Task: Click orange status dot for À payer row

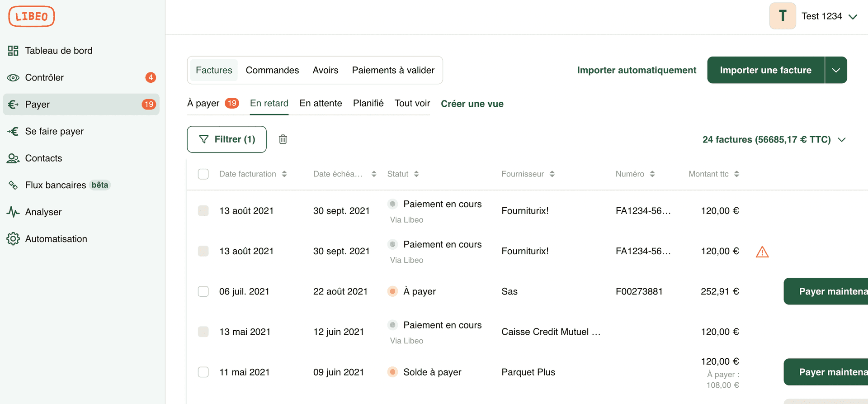Action: coord(392,291)
